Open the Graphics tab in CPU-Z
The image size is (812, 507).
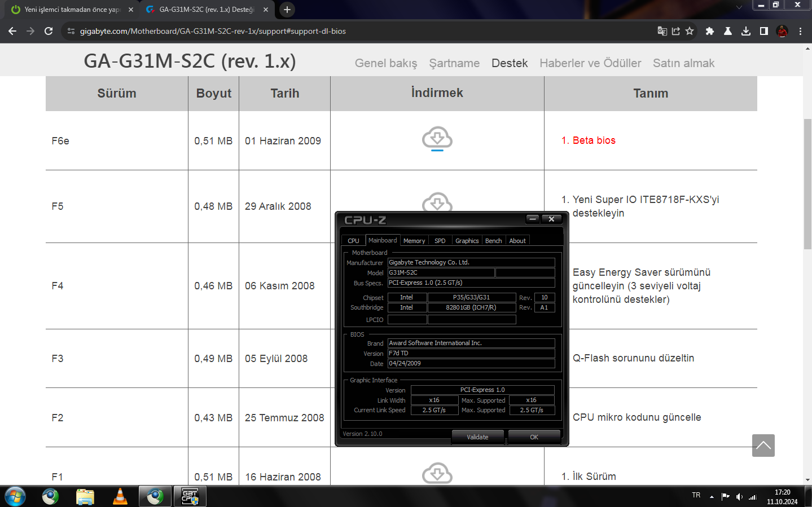point(467,241)
